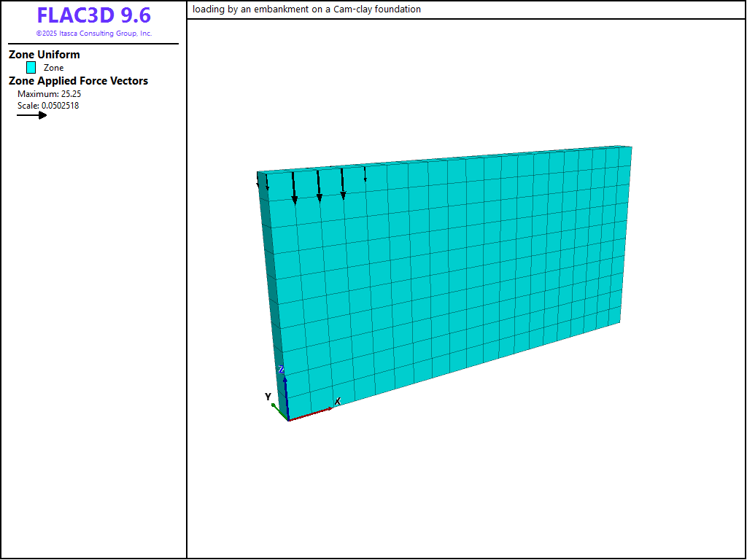The width and height of the screenshot is (747, 560).
Task: Click the green Y-axis line
Action: pos(279,411)
